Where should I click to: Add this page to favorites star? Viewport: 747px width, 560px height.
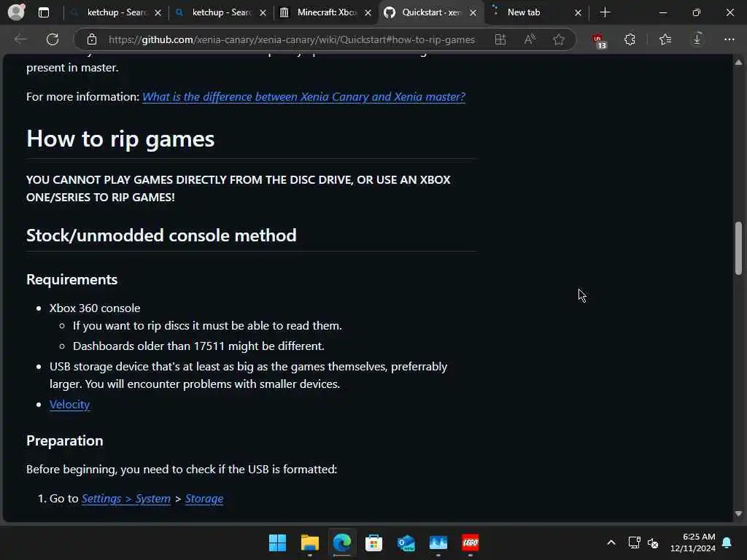pos(559,39)
